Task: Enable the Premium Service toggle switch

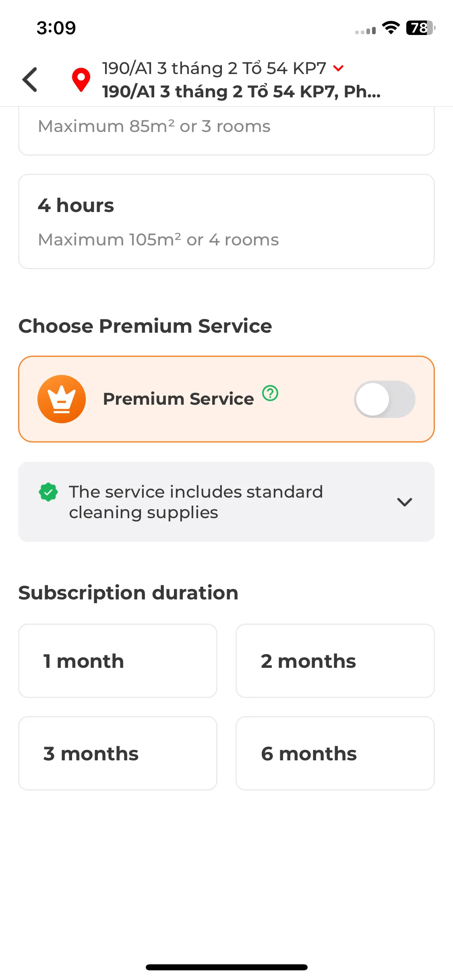Action: [x=385, y=399]
